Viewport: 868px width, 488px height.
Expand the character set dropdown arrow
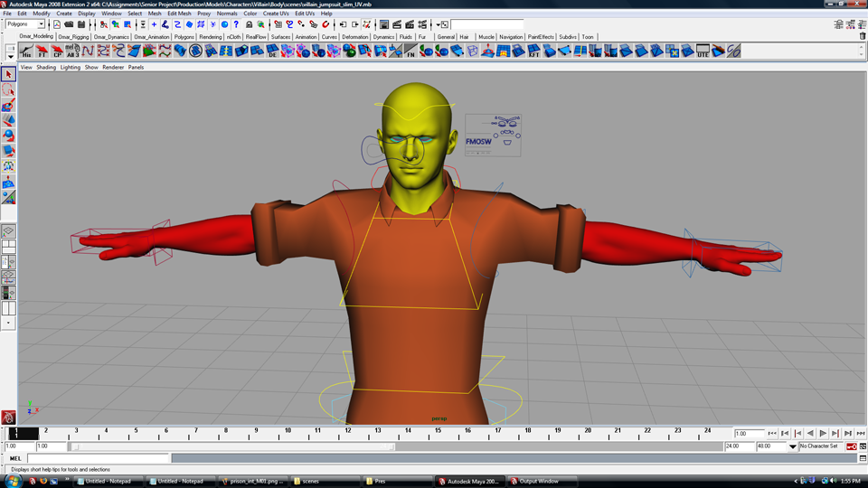[x=793, y=446]
